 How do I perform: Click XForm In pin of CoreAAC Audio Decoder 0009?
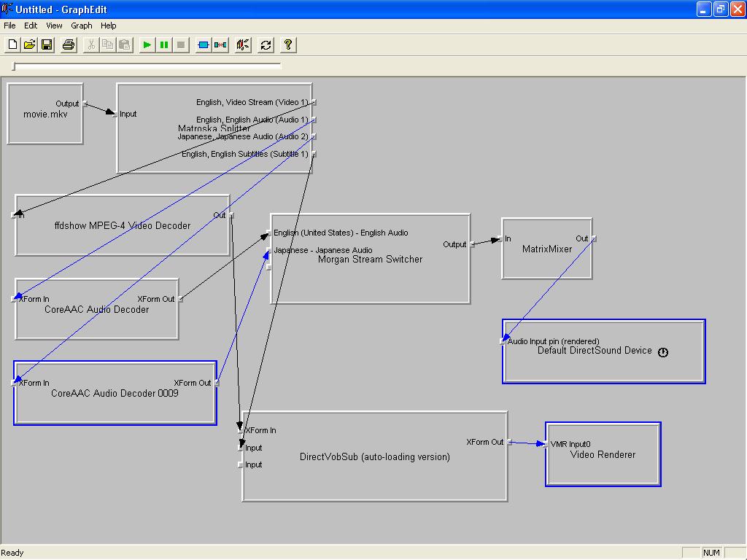[x=14, y=383]
